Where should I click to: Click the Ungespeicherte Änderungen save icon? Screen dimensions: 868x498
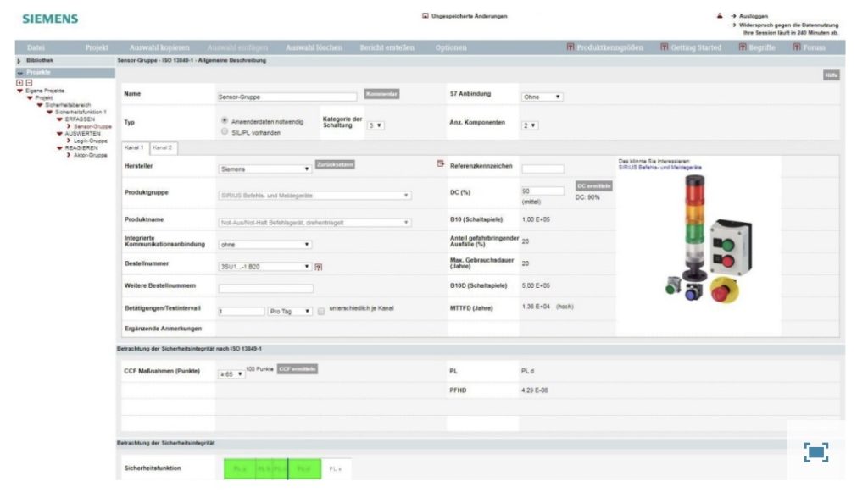[x=426, y=15]
